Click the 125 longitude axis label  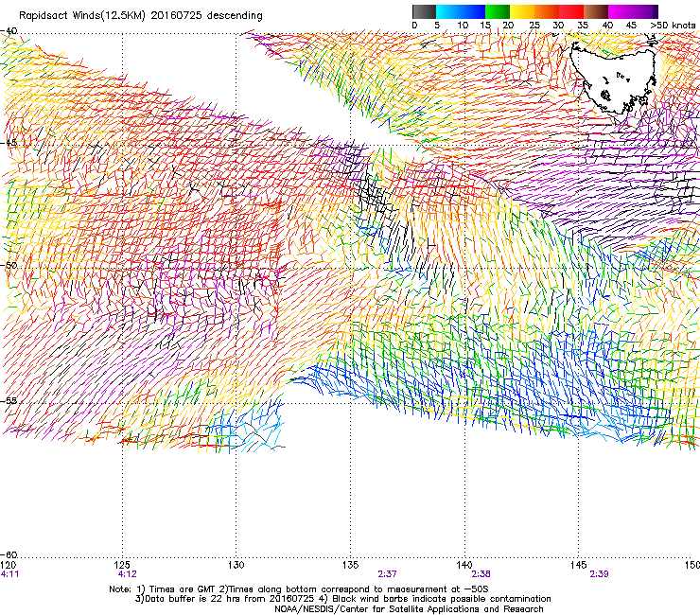[122, 565]
